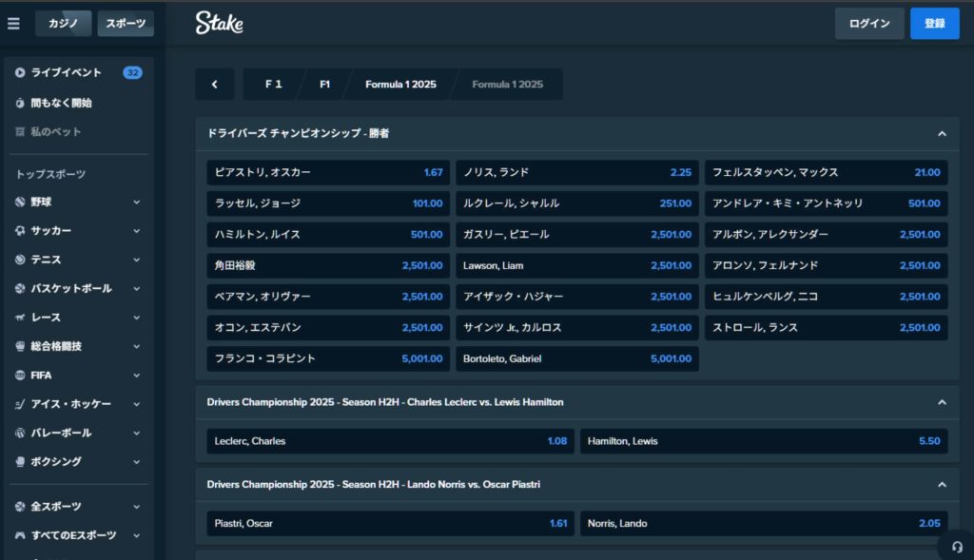
Task: Click the FIFA globe icon
Action: 20,375
